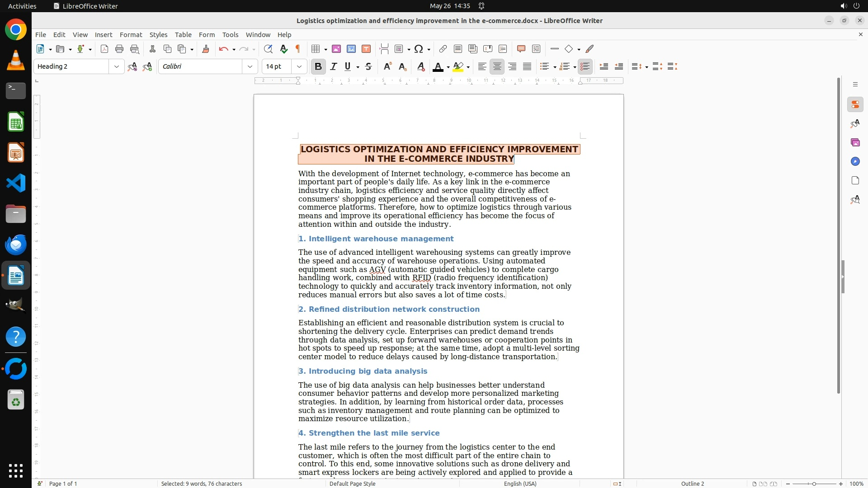Click the Export as PDF icon
The image size is (868, 488).
coord(104,49)
